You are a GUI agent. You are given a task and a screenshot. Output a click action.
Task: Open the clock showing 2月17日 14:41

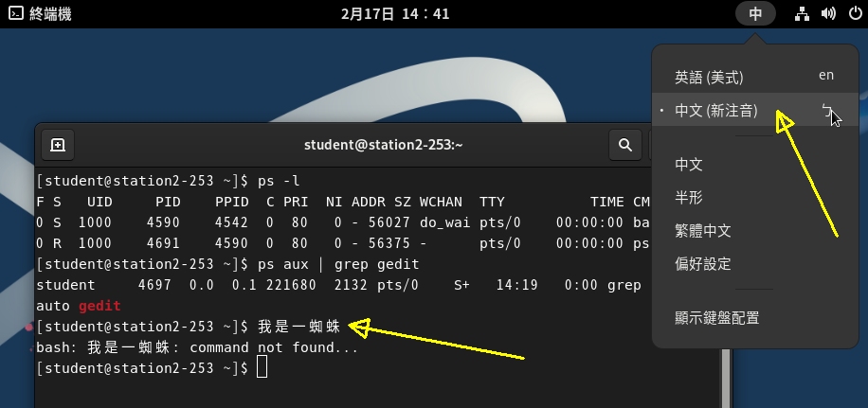coord(395,13)
